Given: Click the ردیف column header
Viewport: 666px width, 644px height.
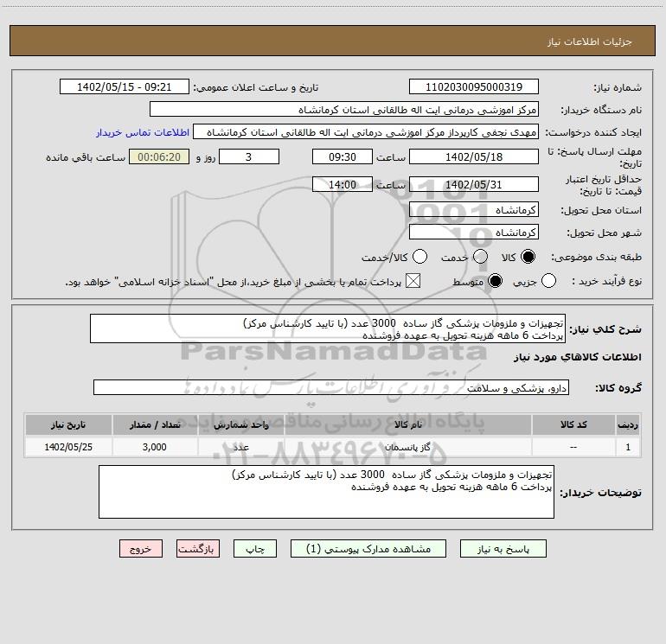Looking at the screenshot, I should coord(628,425).
